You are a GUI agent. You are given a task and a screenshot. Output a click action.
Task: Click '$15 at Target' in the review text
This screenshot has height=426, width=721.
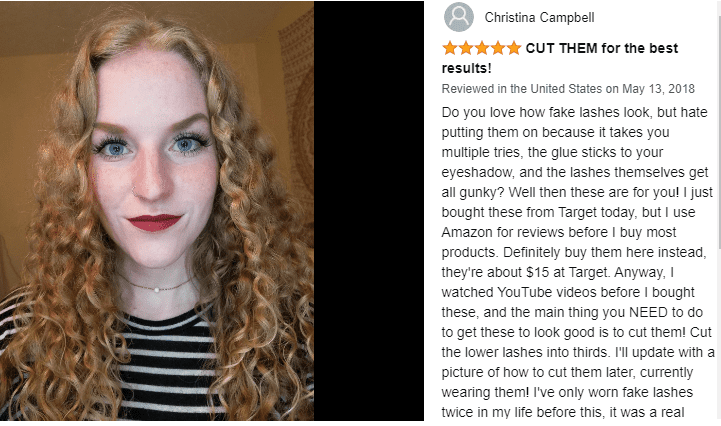click(567, 272)
